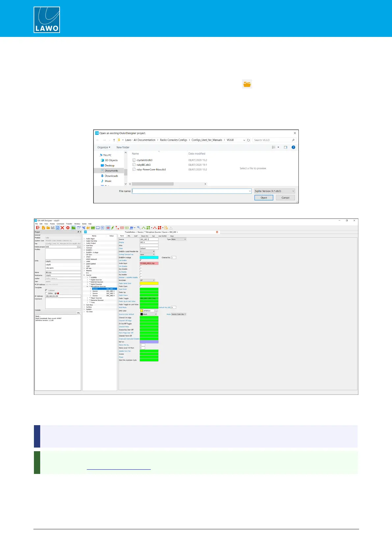Open Source Color Default black dropdown
392x555 pixels.
(149, 314)
